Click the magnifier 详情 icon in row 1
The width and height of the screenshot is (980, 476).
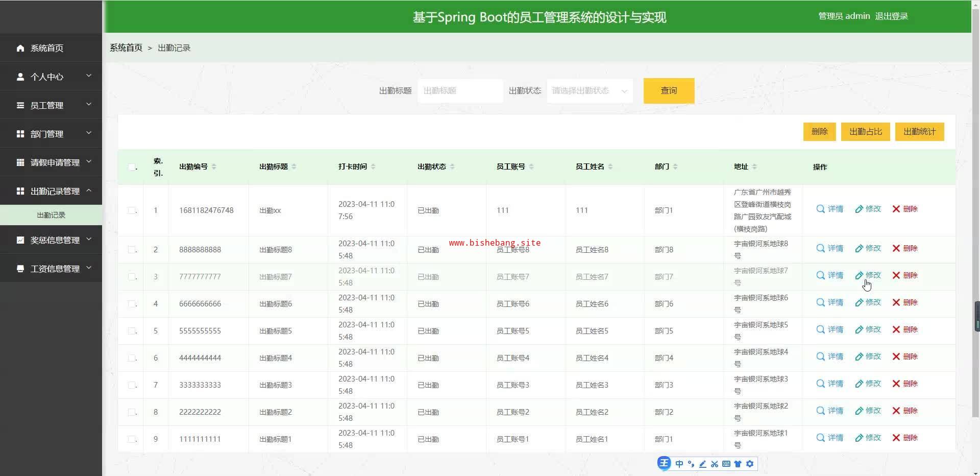[x=820, y=209]
